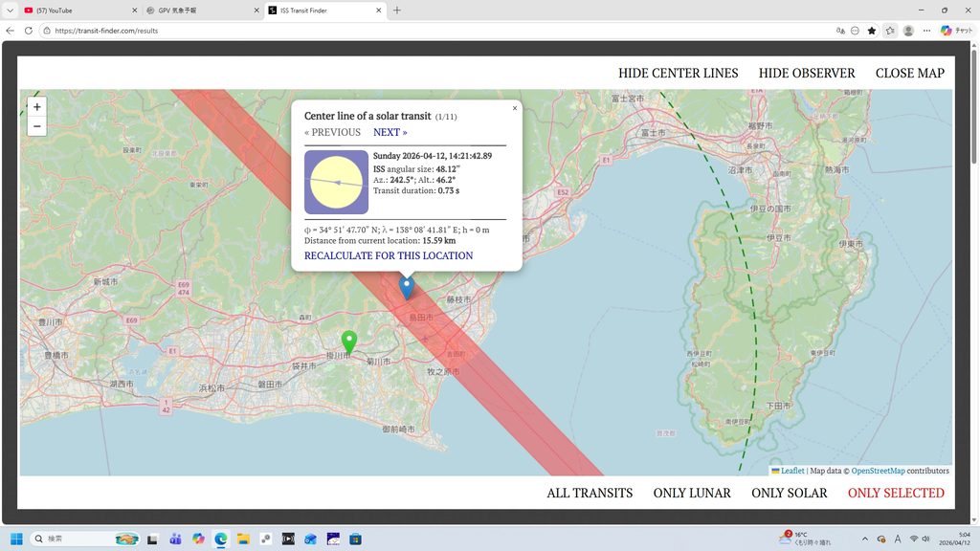
Task: Close the ISS Transit Finder tab
Action: coord(379,10)
